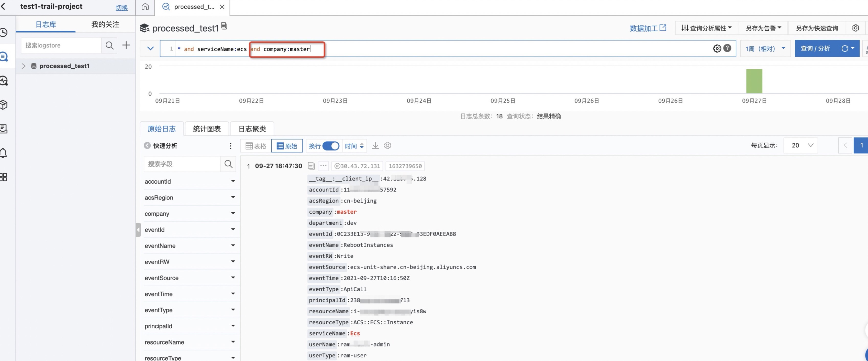The width and height of the screenshot is (868, 361).
Task: Open 我的关注 tab
Action: click(105, 24)
